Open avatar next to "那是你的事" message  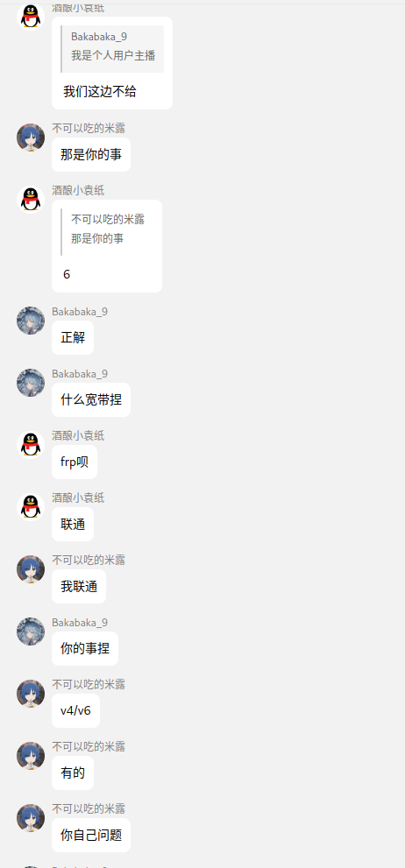pyautogui.click(x=31, y=138)
